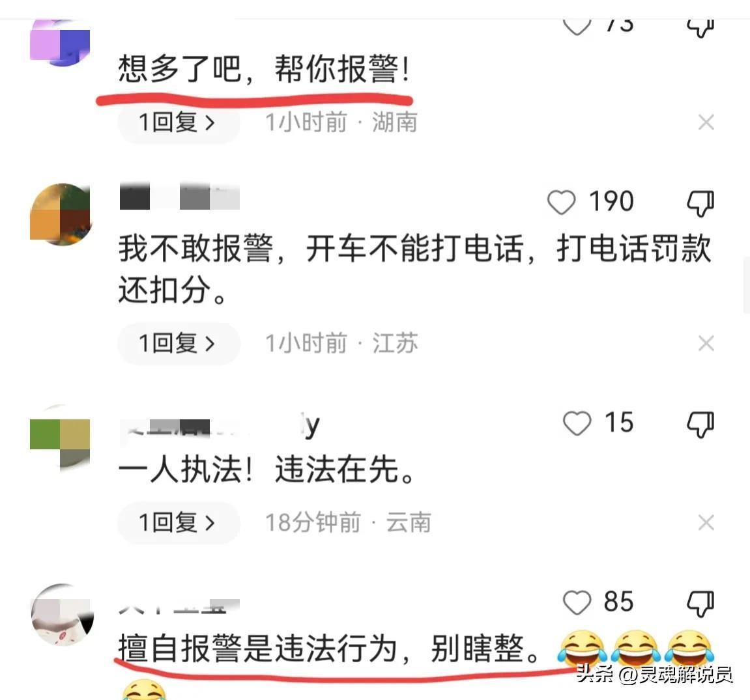Open the avatar beside the 擅自报警 comment

(62, 615)
